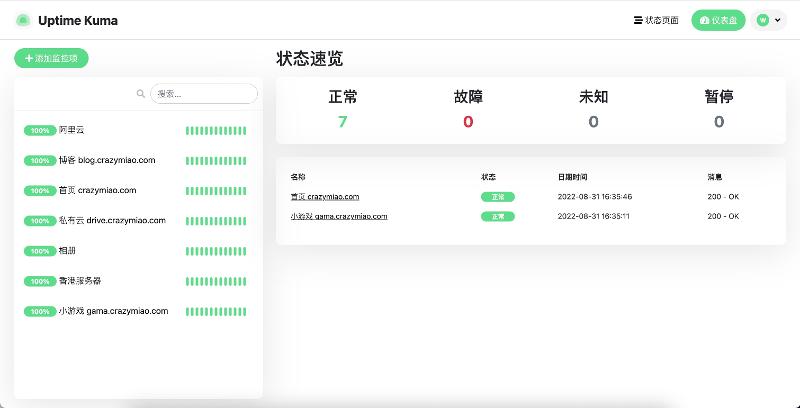This screenshot has height=408, width=800.
Task: Open the user profile dropdown
Action: pos(770,20)
